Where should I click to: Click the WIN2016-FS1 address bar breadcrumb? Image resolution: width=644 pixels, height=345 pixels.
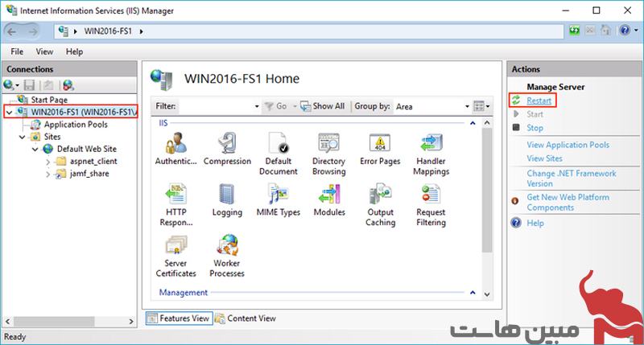tap(108, 31)
